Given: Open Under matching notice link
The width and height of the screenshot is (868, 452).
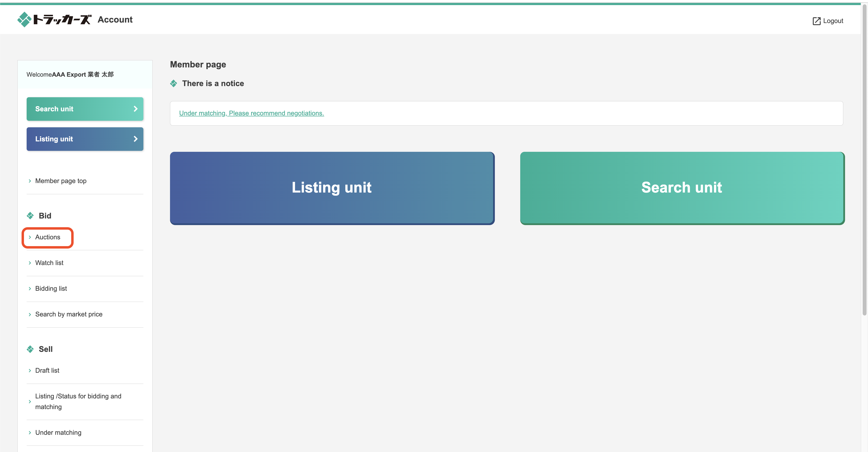Looking at the screenshot, I should 251,113.
